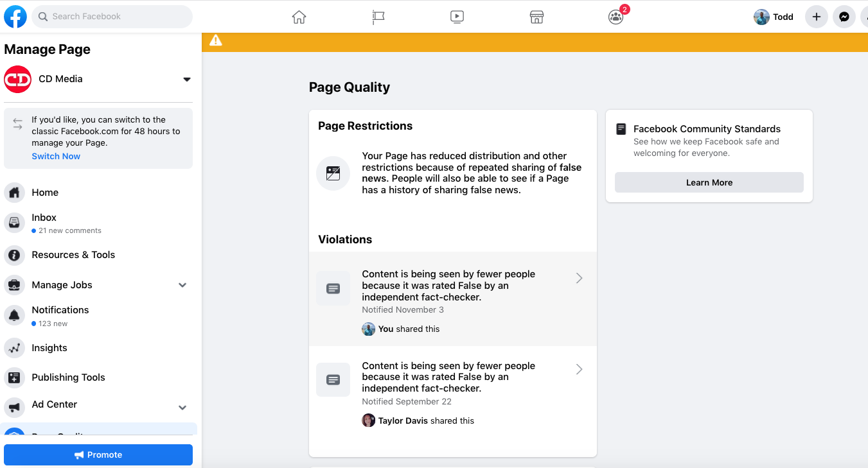This screenshot has height=468, width=868.
Task: Click Taylor Davis avatar thumbnail
Action: click(x=369, y=420)
